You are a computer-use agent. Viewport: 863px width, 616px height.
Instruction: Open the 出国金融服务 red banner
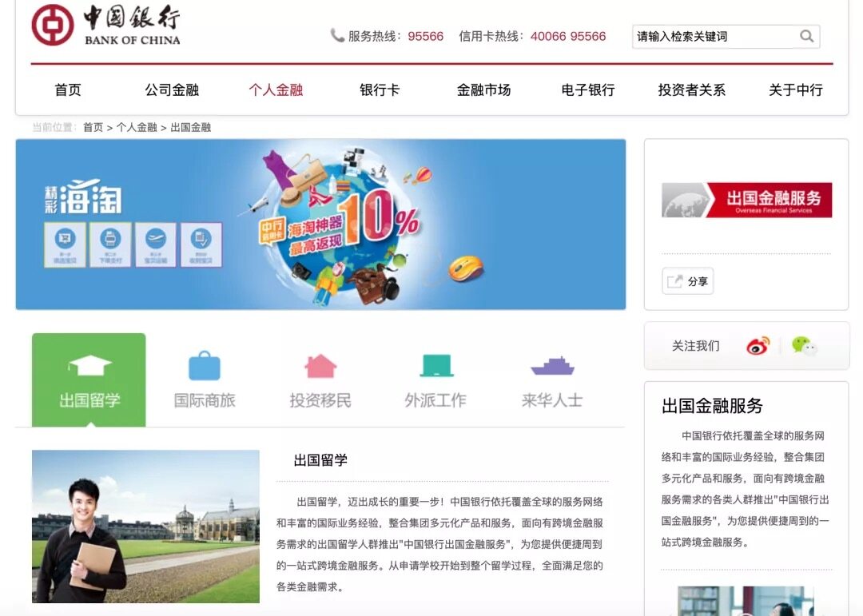point(747,200)
